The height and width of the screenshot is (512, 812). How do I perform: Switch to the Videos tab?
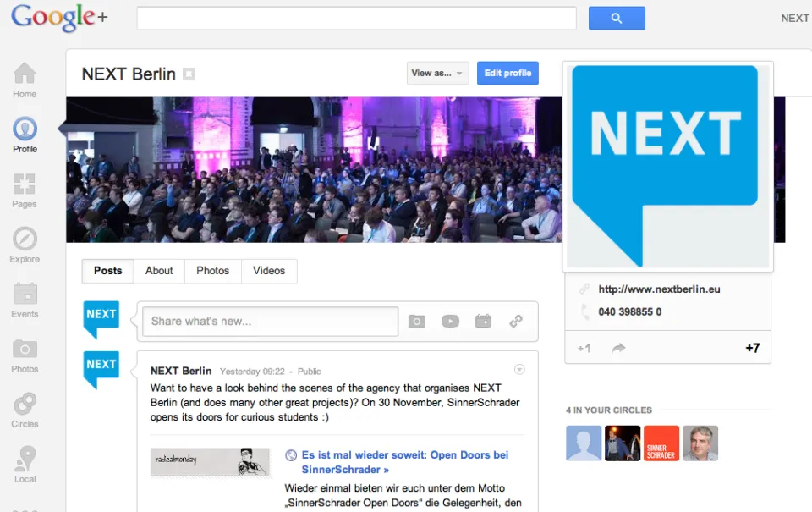point(269,271)
